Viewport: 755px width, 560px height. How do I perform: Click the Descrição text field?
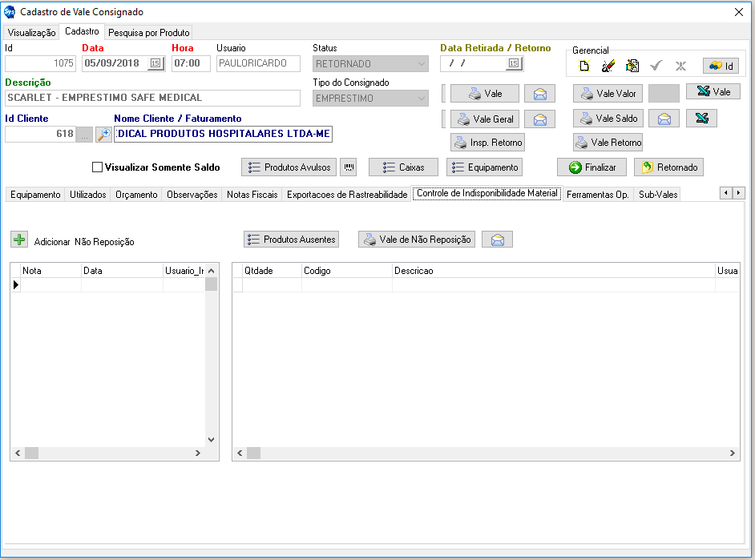152,99
